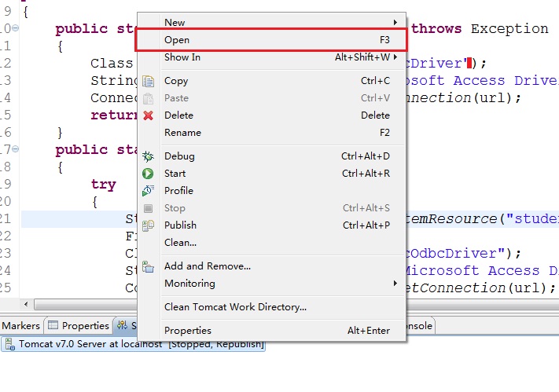The width and height of the screenshot is (559, 392).
Task: Click the Profile stopwatch icon
Action: click(x=148, y=191)
